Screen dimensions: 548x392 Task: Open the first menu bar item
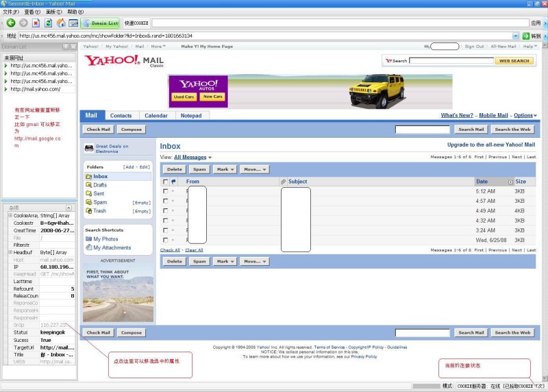[11, 12]
